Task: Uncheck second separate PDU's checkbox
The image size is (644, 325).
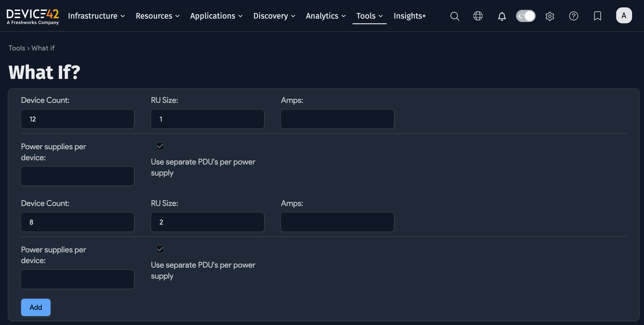Action: point(160,249)
